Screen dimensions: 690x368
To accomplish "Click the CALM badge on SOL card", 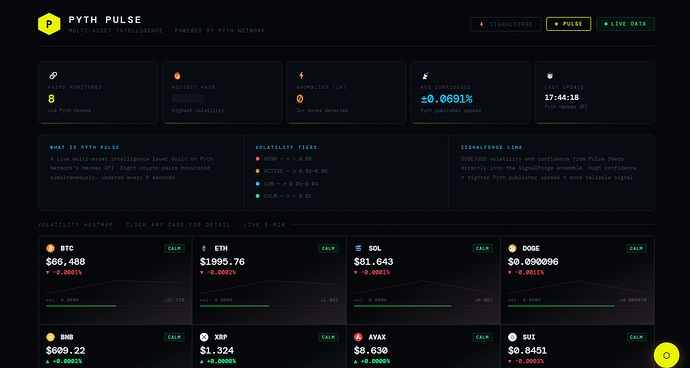I will click(482, 248).
